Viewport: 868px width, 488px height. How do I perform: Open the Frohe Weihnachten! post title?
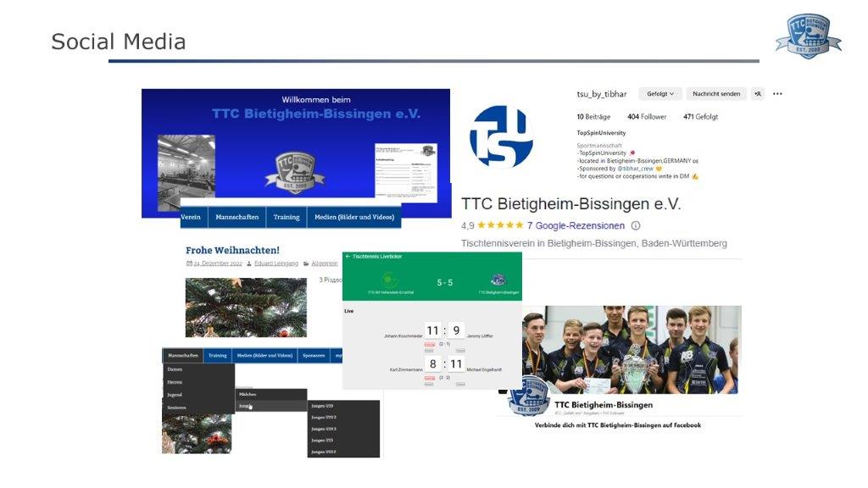[232, 250]
